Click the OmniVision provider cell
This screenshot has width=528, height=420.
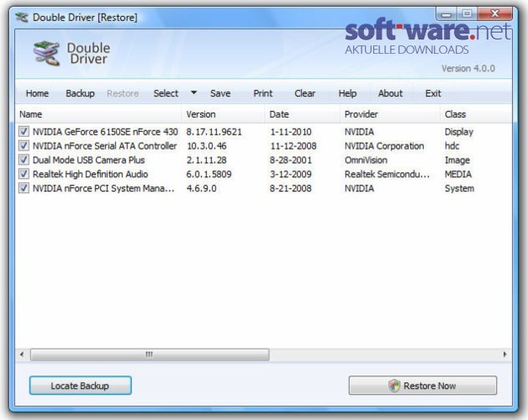[366, 160]
